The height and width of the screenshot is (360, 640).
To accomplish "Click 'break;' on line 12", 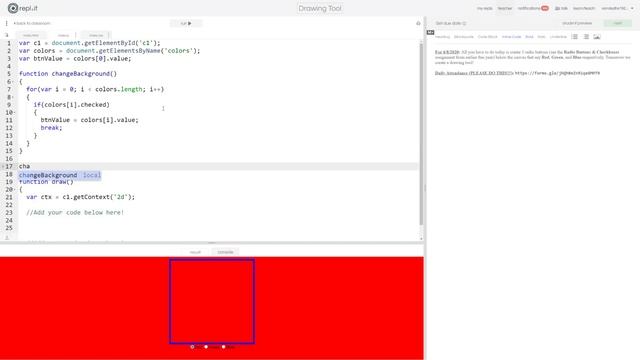I will [51, 128].
